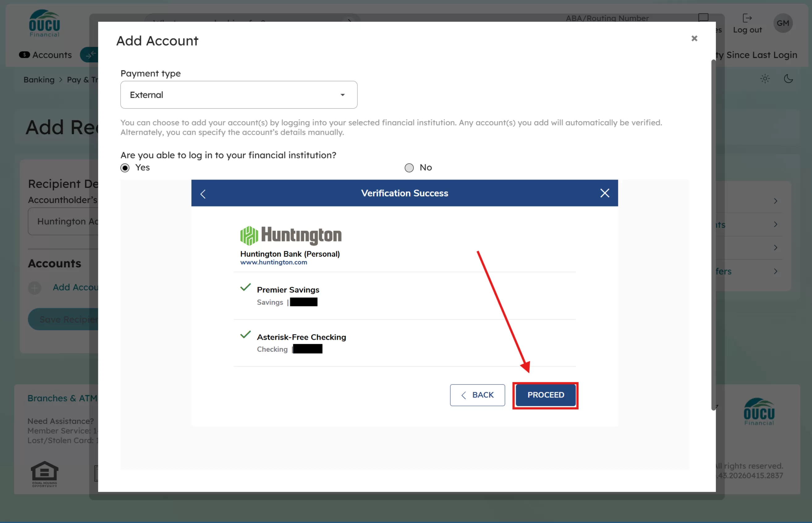Click the PROCEED button
This screenshot has height=523, width=812.
point(546,395)
